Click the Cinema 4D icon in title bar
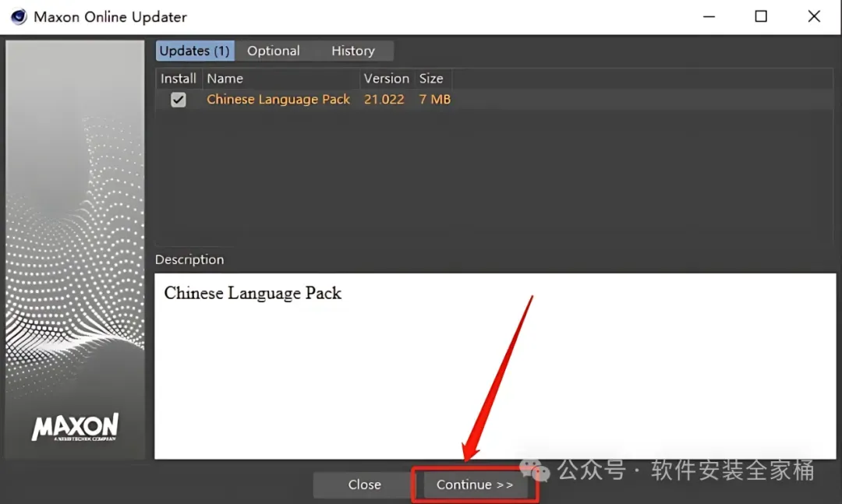 (x=18, y=16)
